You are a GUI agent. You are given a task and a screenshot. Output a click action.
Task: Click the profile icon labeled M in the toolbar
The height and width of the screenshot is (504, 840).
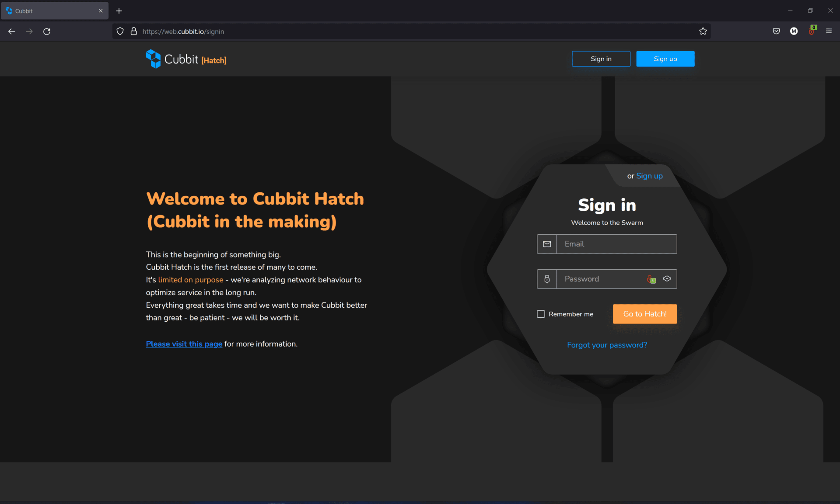tap(794, 31)
